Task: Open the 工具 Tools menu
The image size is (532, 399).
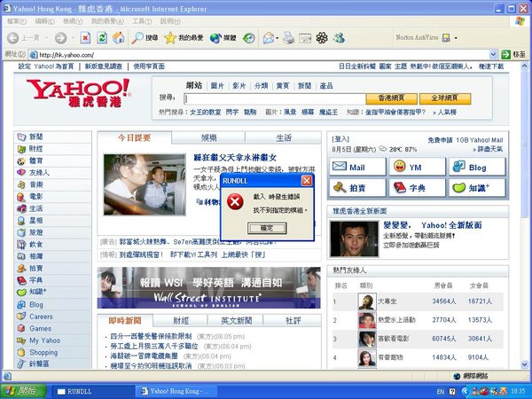Action: (x=142, y=21)
